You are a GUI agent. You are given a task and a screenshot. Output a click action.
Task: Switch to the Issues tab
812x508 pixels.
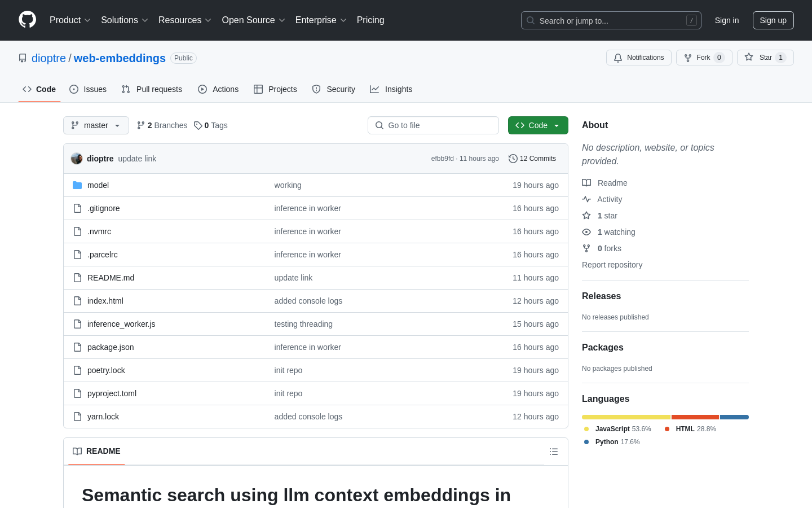[x=88, y=89]
